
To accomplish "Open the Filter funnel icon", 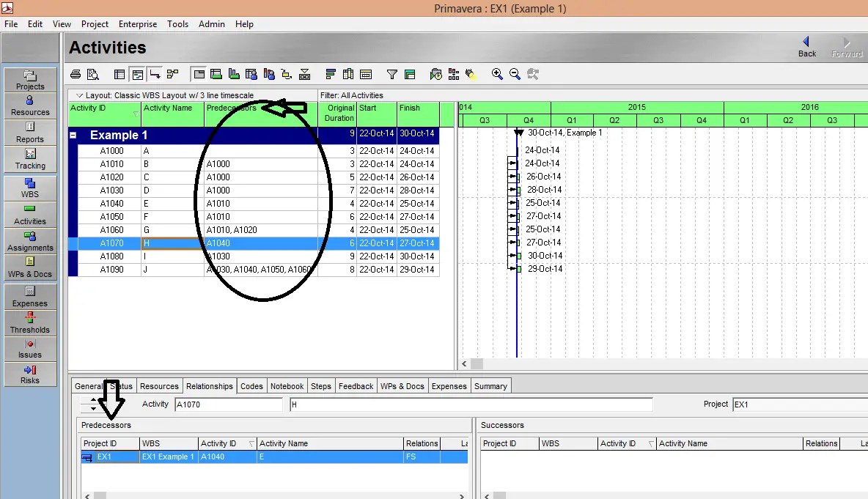I will 392,74.
